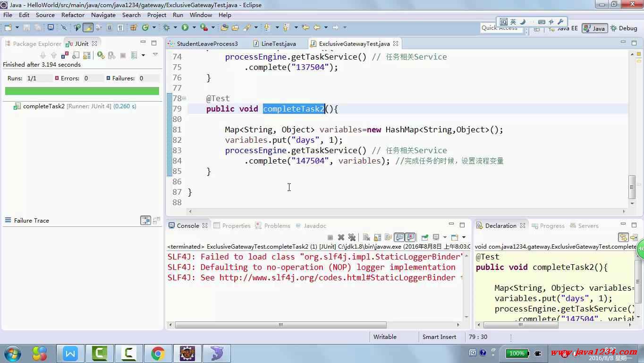Viewport: 644px width, 363px height.
Task: Open the Window menu
Action: 201,15
